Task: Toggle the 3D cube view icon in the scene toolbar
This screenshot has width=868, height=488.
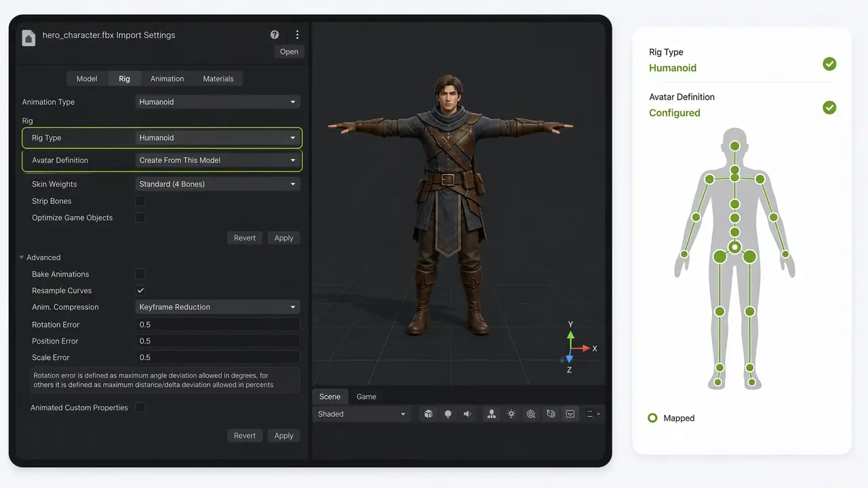Action: click(x=429, y=414)
